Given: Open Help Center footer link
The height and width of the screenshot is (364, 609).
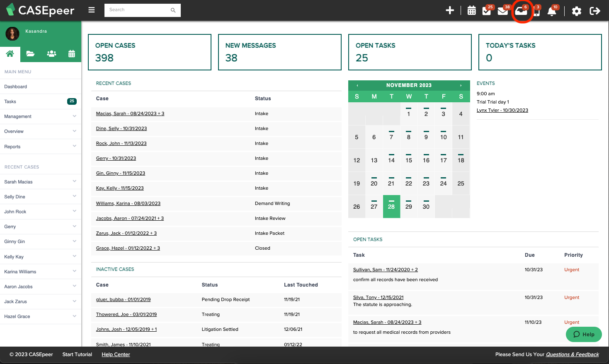Looking at the screenshot, I should click(116, 354).
